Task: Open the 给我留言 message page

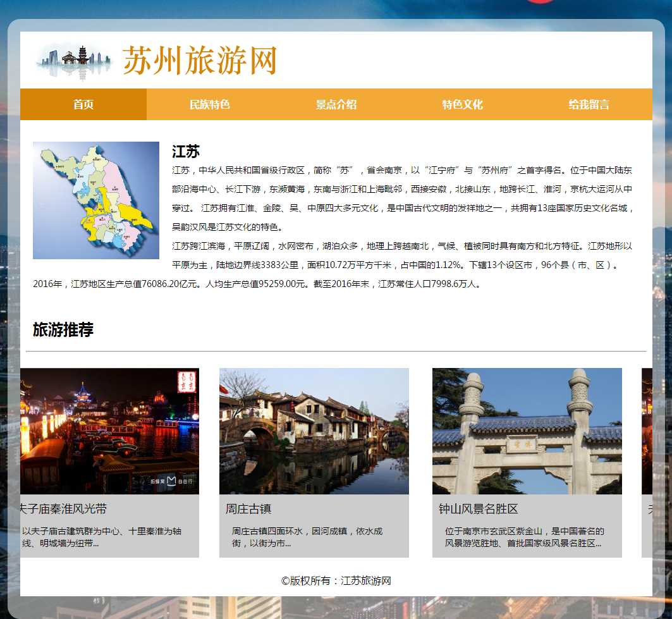Action: click(x=589, y=104)
